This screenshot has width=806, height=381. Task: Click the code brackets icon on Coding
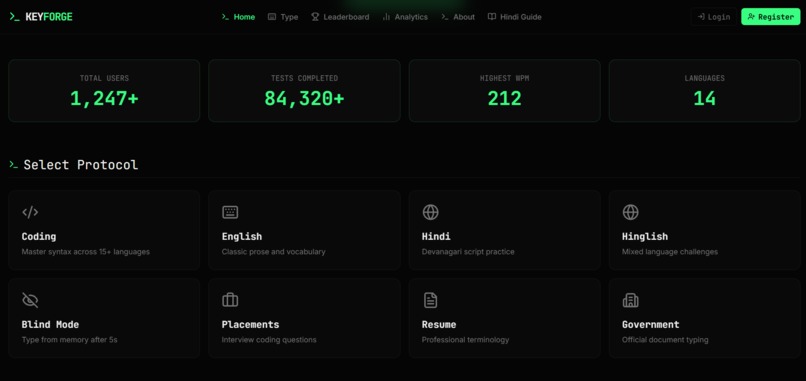point(30,212)
